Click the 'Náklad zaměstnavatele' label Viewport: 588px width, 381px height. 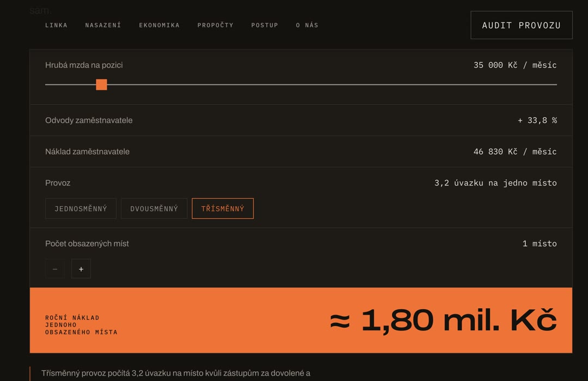[87, 151]
